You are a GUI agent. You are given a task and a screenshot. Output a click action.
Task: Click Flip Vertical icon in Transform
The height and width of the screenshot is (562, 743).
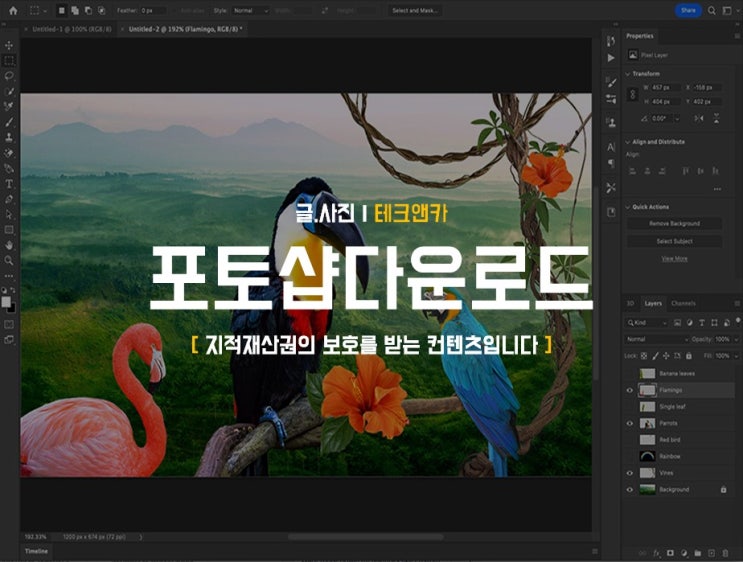(716, 118)
